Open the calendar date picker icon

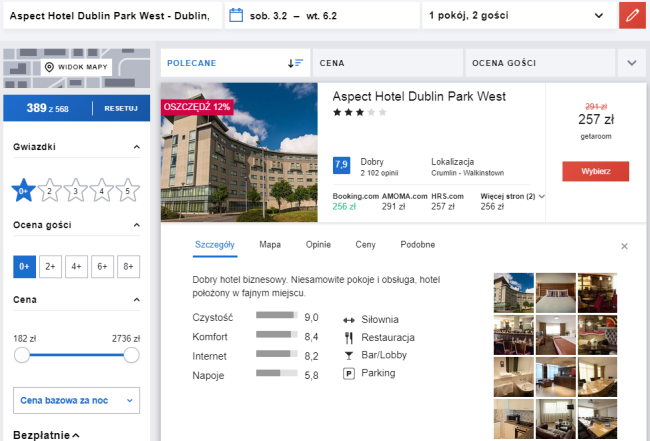(x=236, y=16)
